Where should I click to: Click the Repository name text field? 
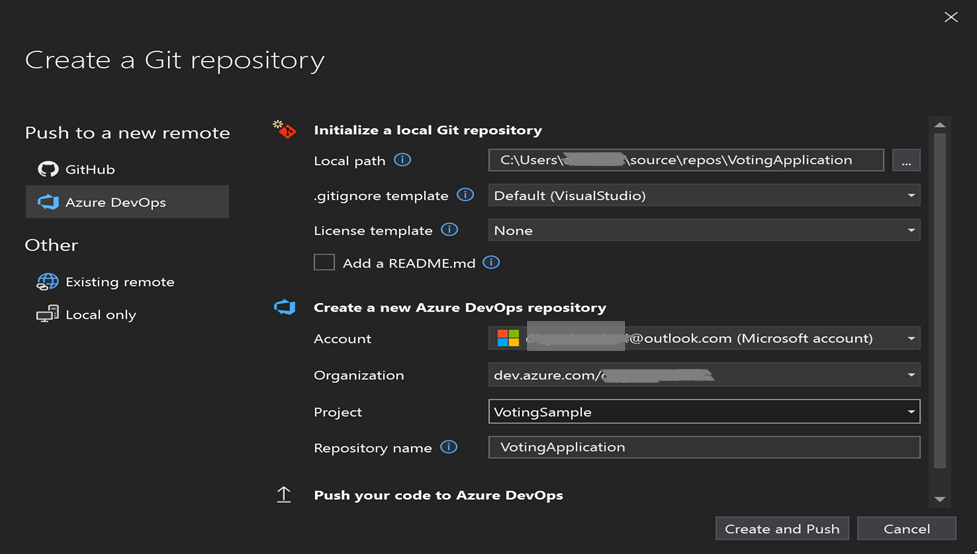(x=704, y=447)
